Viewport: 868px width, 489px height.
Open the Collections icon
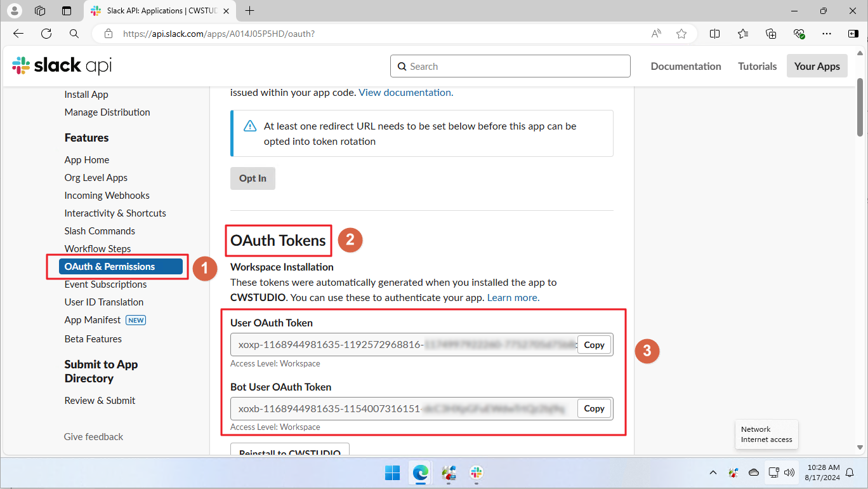click(771, 34)
